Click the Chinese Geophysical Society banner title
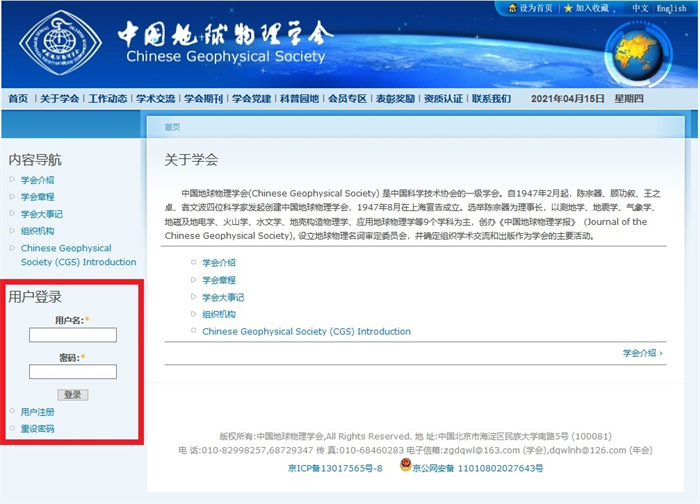700x504 pixels. pos(226,56)
